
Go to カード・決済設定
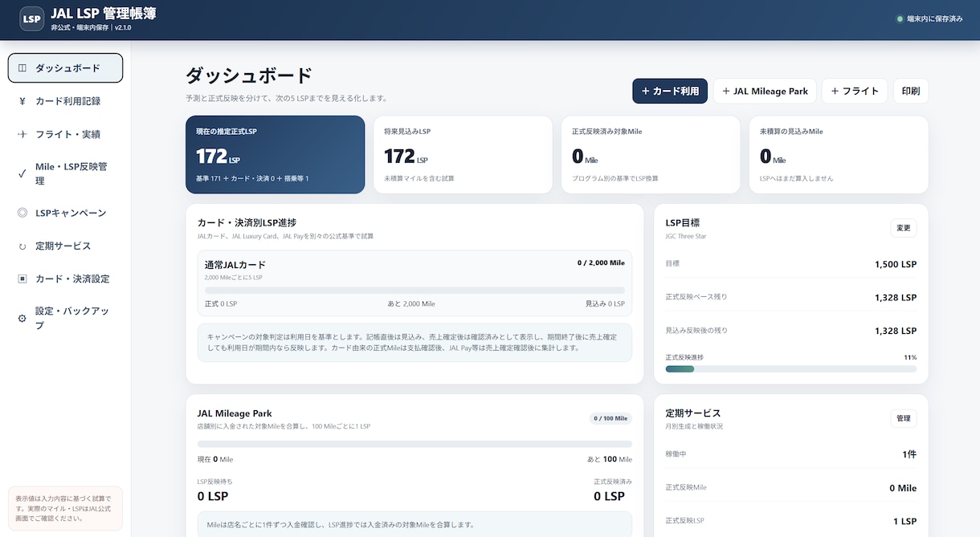(x=65, y=279)
